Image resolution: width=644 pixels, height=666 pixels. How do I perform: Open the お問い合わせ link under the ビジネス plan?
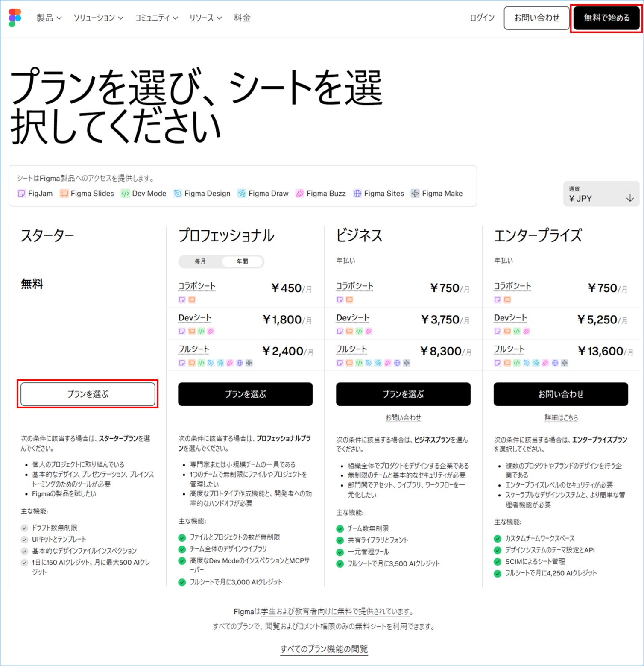[x=403, y=417]
